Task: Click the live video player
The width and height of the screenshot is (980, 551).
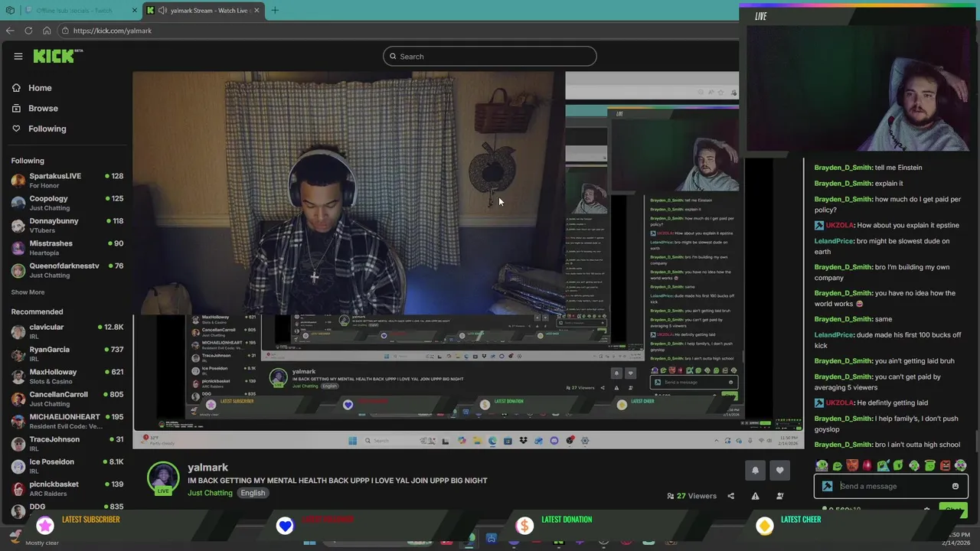Action: pyautogui.click(x=467, y=260)
